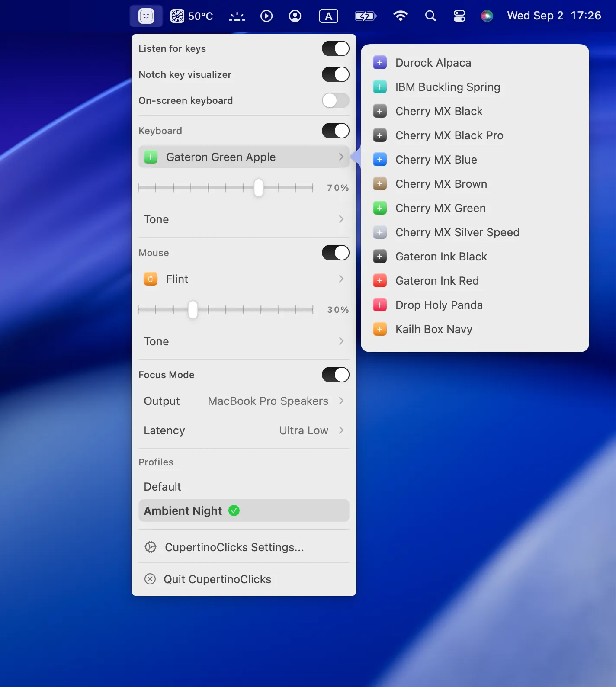
Task: Open the Latency Ultra Low submenu
Action: tap(244, 430)
